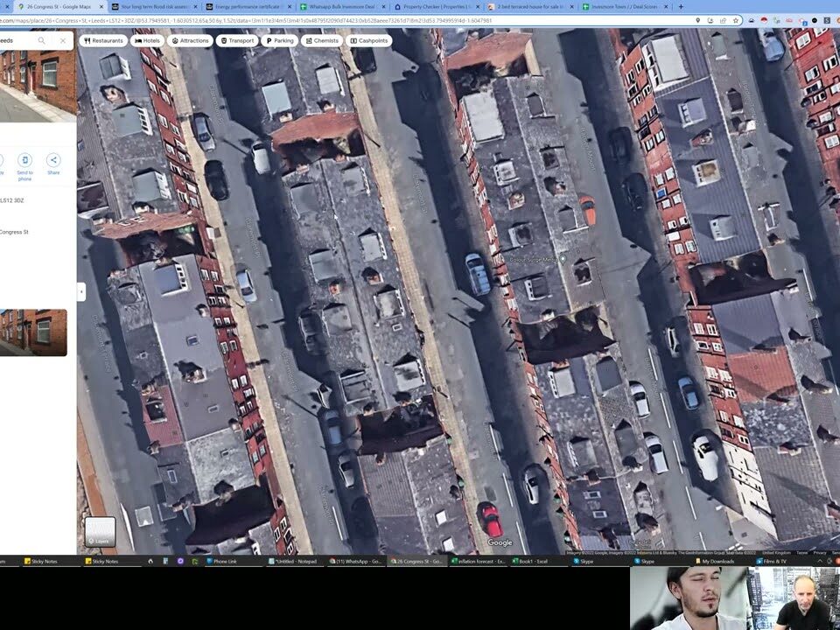Viewport: 840px width, 630px height.
Task: Collapse the side panel with arrow handle
Action: click(x=81, y=291)
